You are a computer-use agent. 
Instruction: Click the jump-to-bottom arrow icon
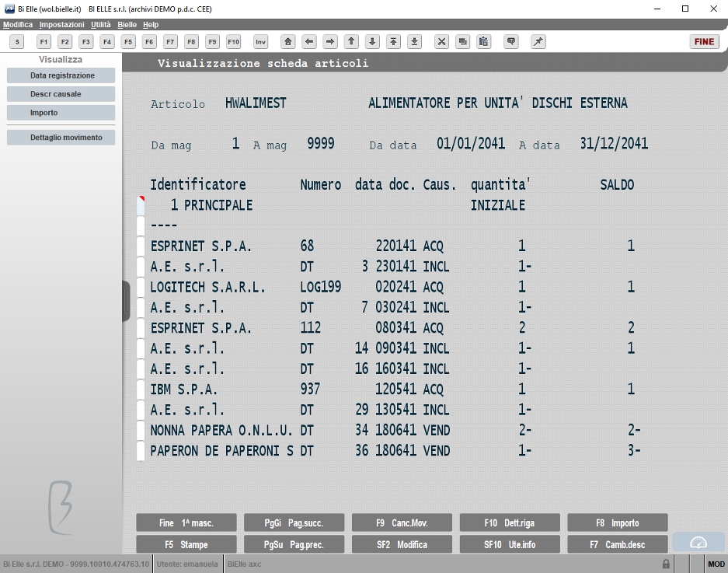415,42
